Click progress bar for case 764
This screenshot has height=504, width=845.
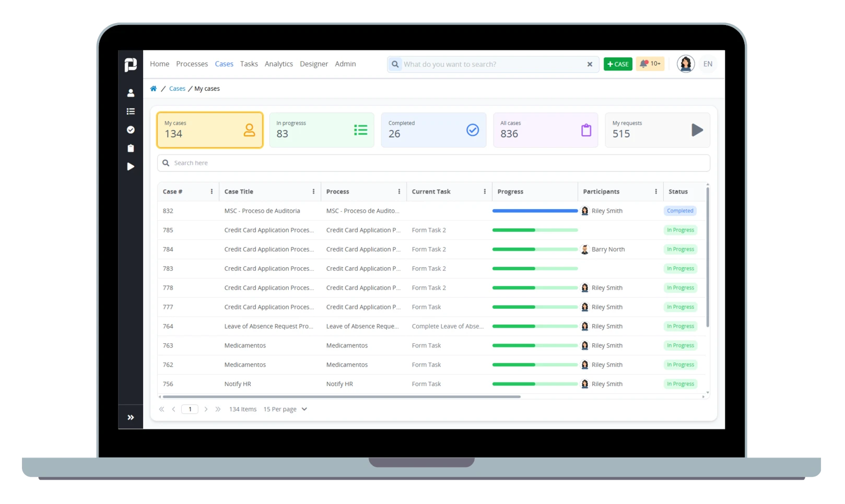click(535, 326)
